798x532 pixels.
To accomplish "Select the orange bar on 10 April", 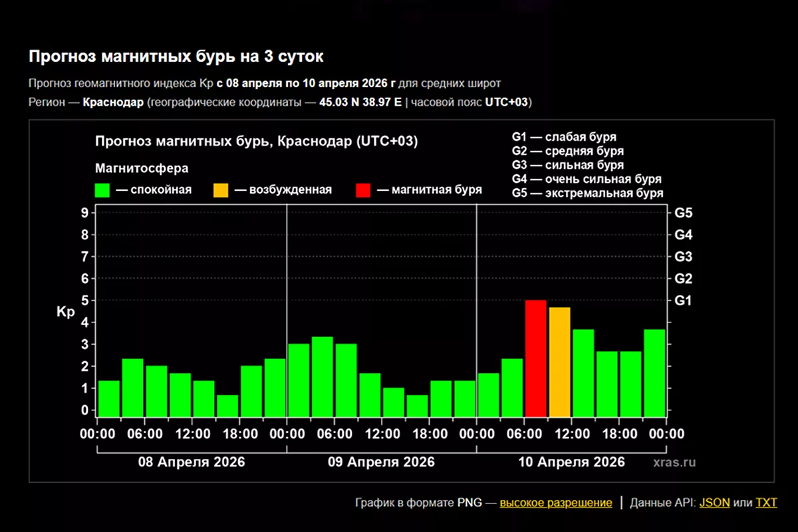I will click(559, 361).
